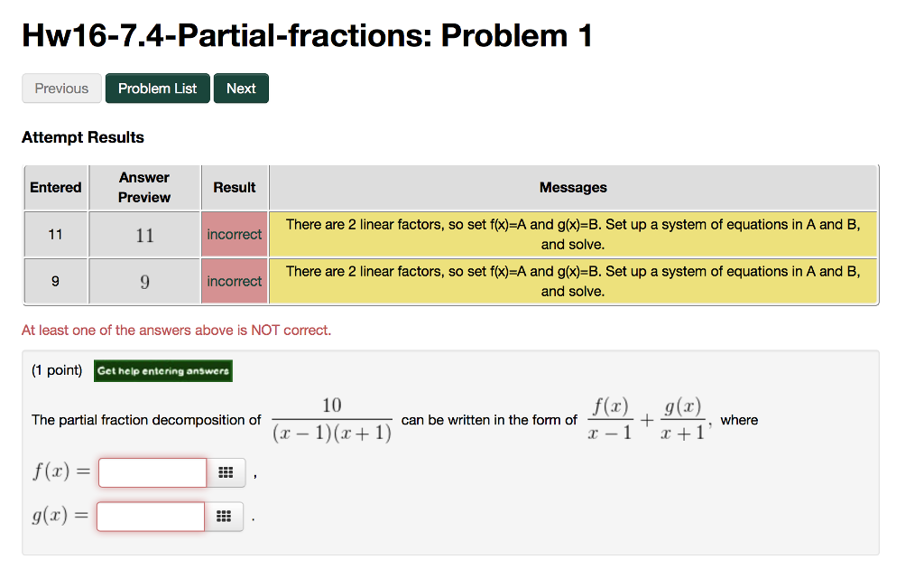Image resolution: width=924 pixels, height=578 pixels.
Task: Click the answer preview showing 9
Action: [x=143, y=281]
